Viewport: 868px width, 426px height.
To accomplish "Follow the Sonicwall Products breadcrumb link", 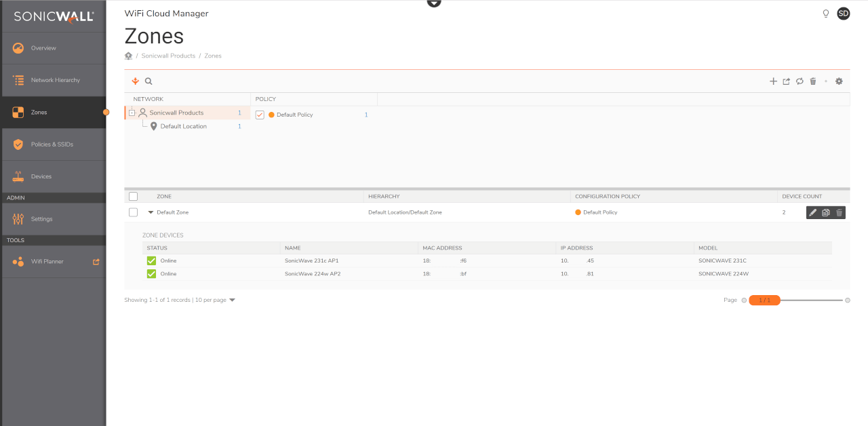I will coord(168,56).
